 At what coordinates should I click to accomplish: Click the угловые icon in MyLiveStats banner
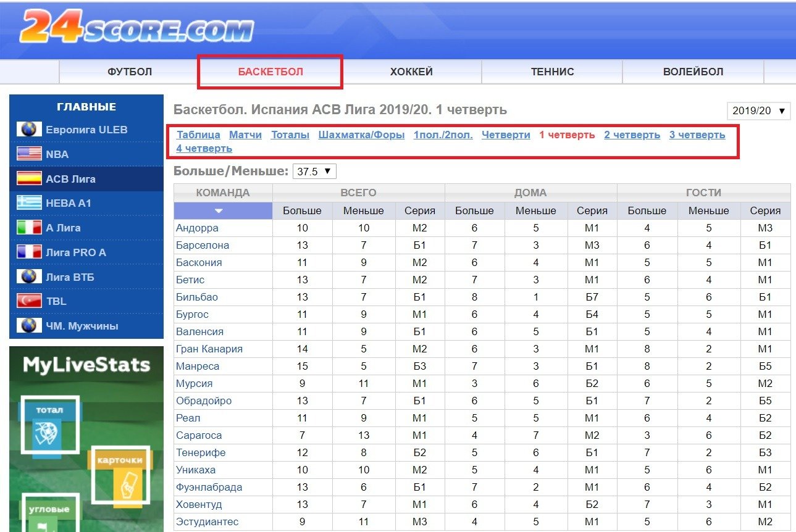click(x=49, y=513)
